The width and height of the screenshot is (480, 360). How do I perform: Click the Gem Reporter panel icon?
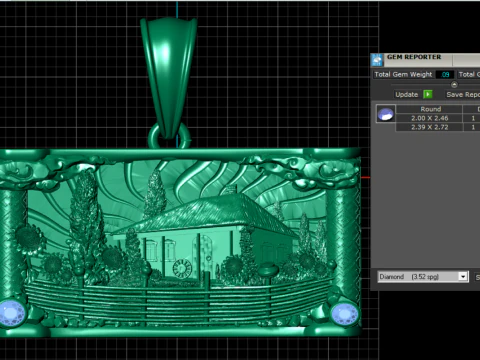pos(377,60)
